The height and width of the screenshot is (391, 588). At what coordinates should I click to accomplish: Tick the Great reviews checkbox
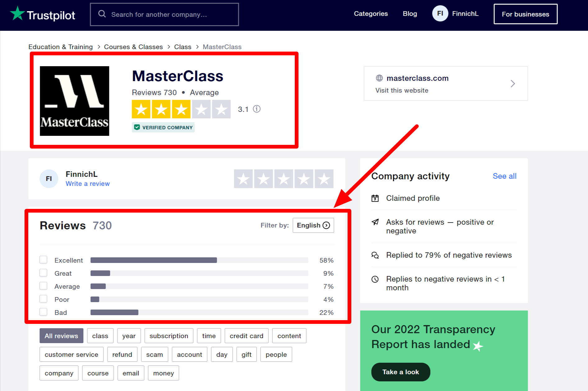pos(43,273)
